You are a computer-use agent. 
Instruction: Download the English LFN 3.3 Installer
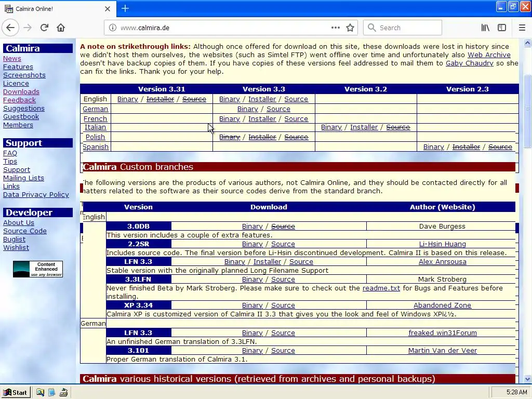click(x=267, y=262)
